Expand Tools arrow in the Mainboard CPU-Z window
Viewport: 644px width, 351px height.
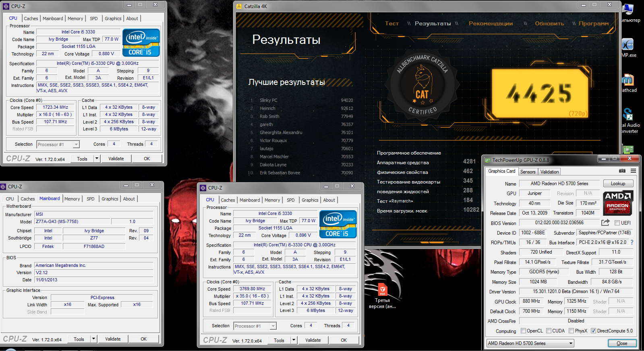click(x=93, y=339)
